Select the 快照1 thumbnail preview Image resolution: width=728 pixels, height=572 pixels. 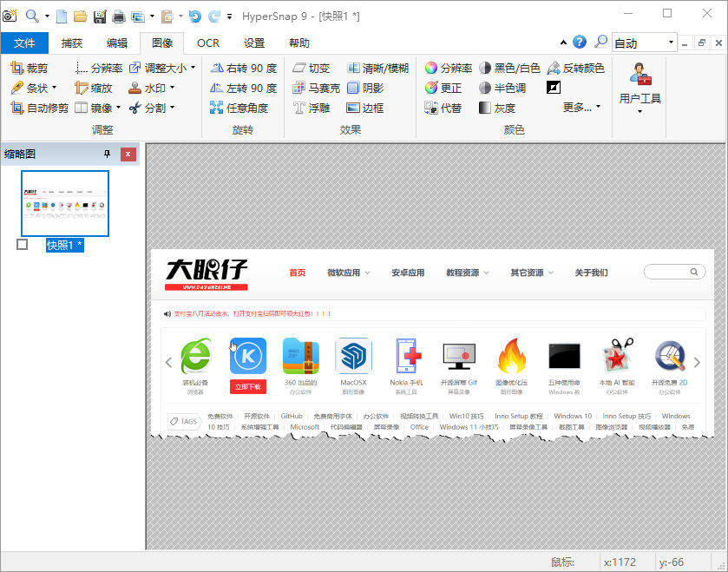(x=65, y=203)
